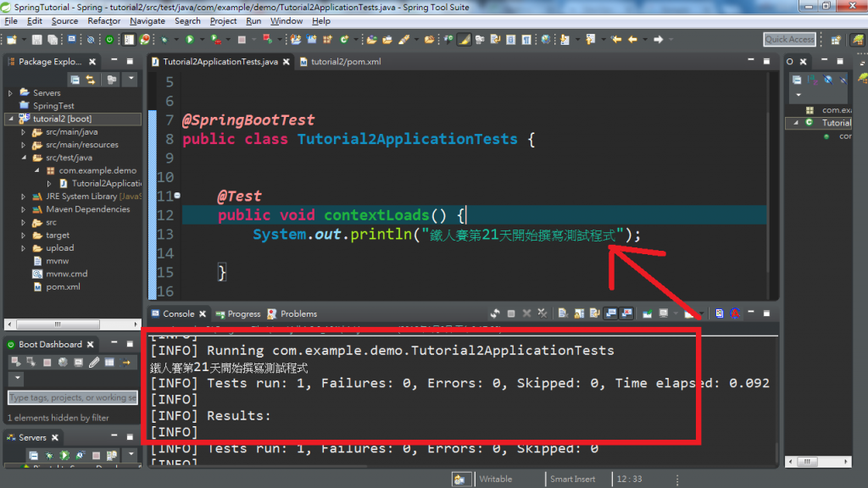Open the Window menu
Screen dimensions: 868x488
pyautogui.click(x=287, y=21)
